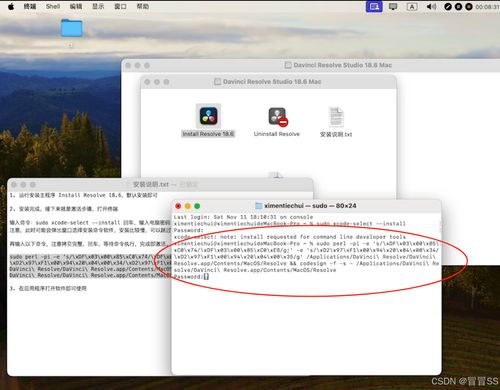Click the third round black status icon
The width and height of the screenshot is (500, 390).
pyautogui.click(x=469, y=7)
